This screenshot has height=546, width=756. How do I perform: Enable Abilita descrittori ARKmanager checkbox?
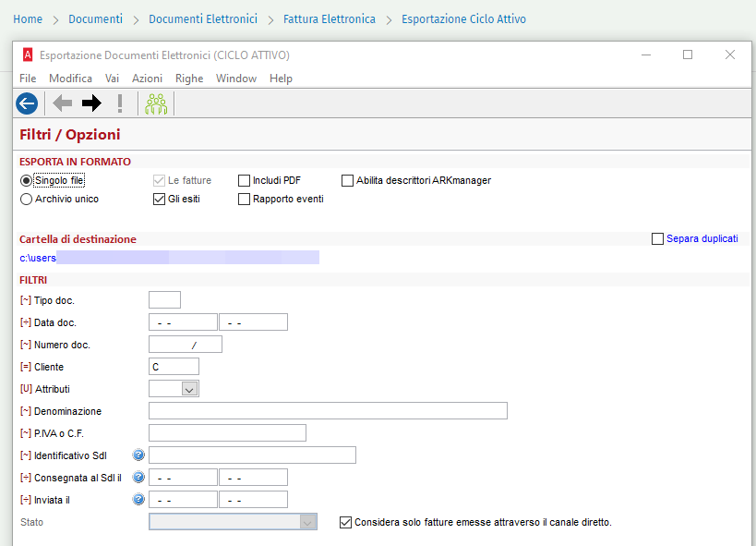(347, 180)
